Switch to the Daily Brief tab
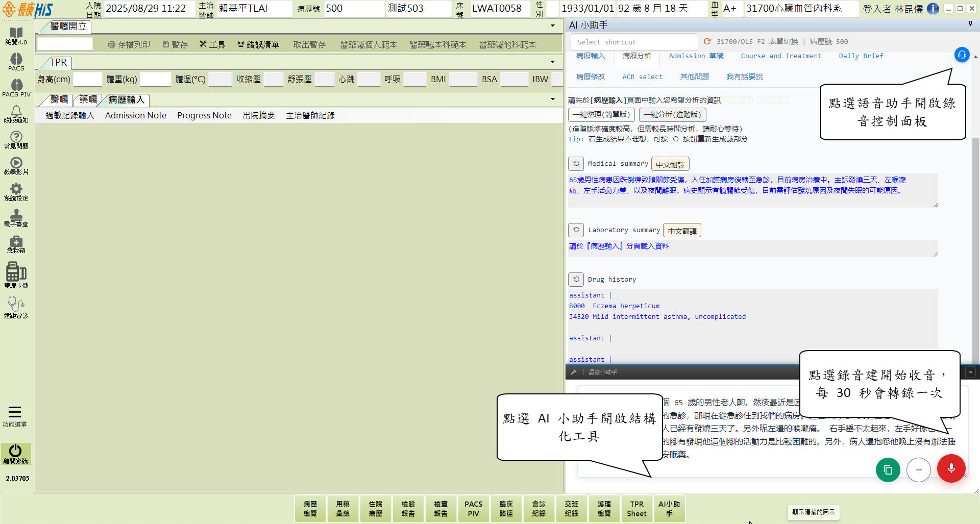The width and height of the screenshot is (980, 524). click(x=861, y=56)
